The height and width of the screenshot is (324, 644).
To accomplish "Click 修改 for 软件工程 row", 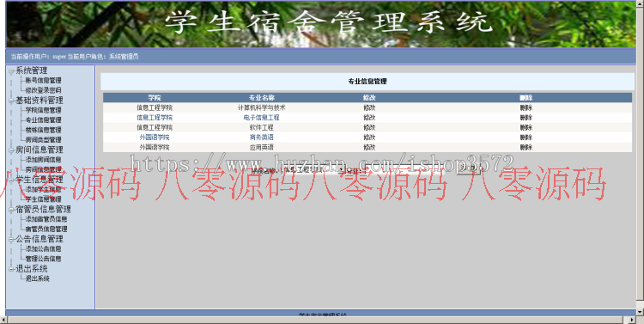I will click(x=369, y=127).
